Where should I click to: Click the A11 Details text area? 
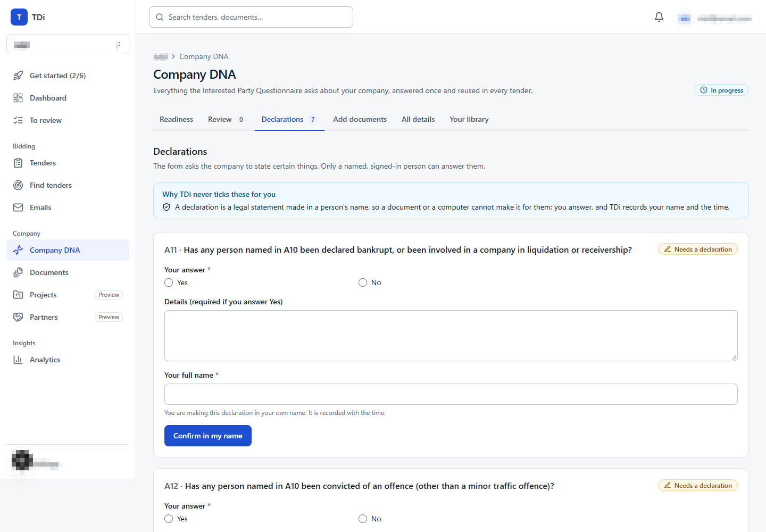click(451, 336)
